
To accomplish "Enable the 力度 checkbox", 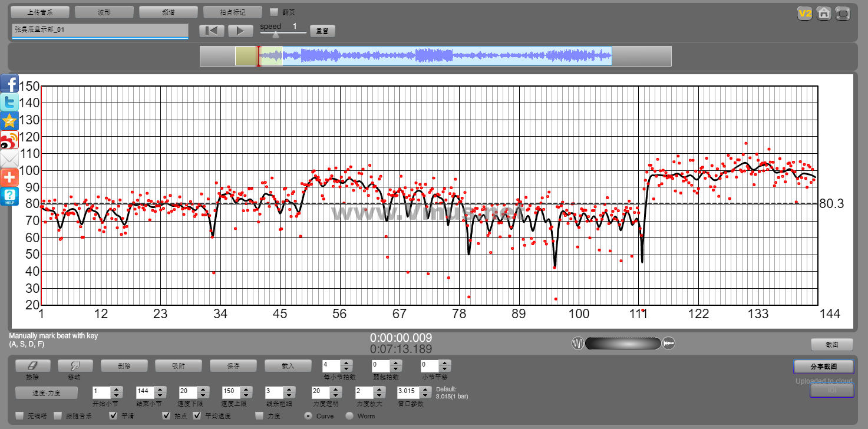I will pyautogui.click(x=260, y=416).
